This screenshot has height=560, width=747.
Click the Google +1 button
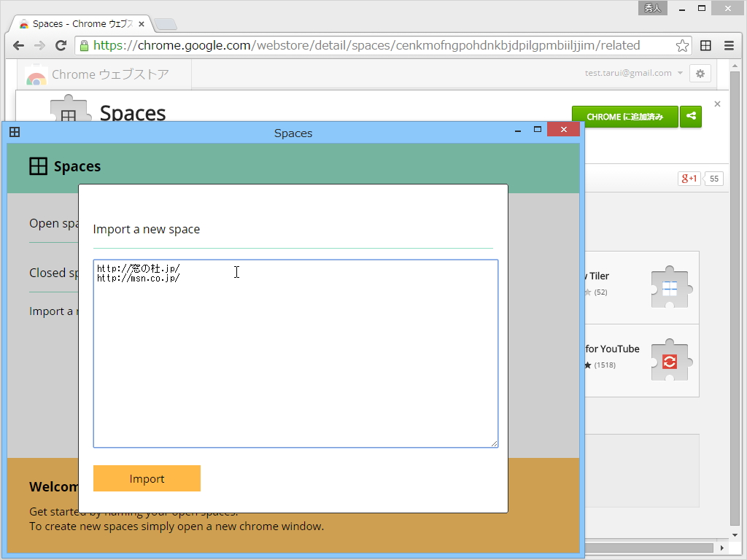(x=689, y=179)
